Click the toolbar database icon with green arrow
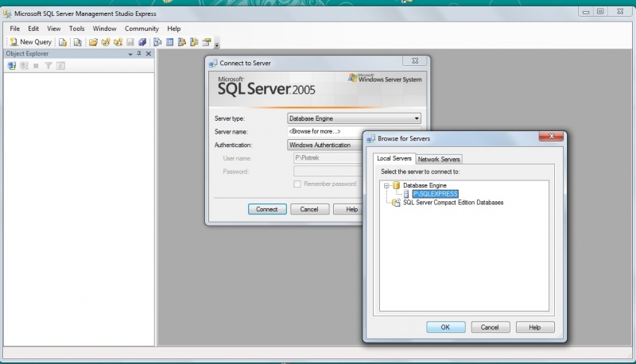Viewport: 636px width, 364px height. (106, 42)
